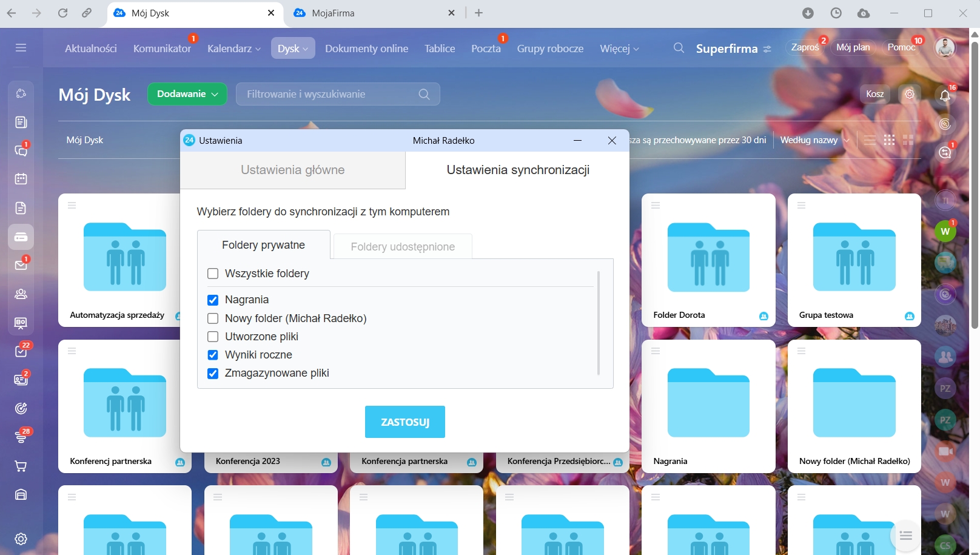
Task: Switch to large tile view icon
Action: point(908,140)
